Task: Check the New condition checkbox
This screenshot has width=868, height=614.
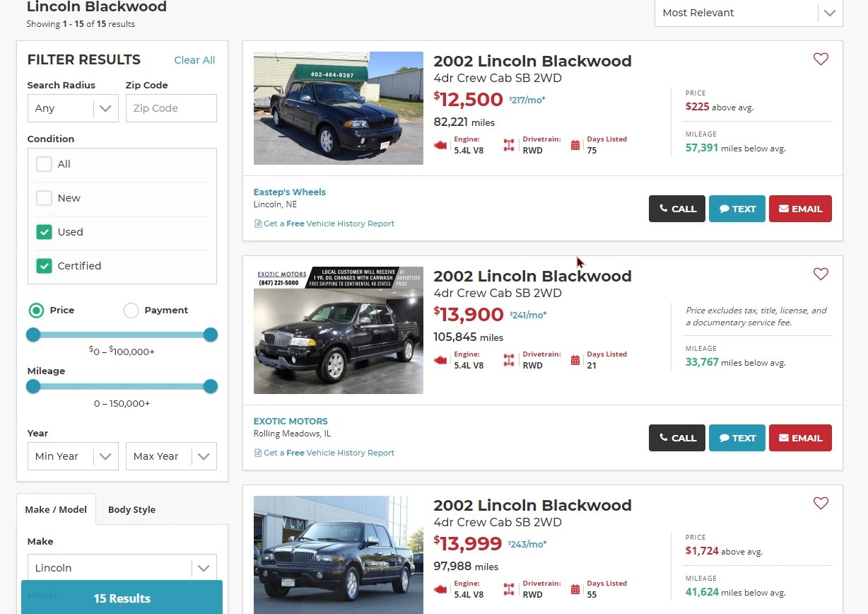Action: (x=45, y=198)
